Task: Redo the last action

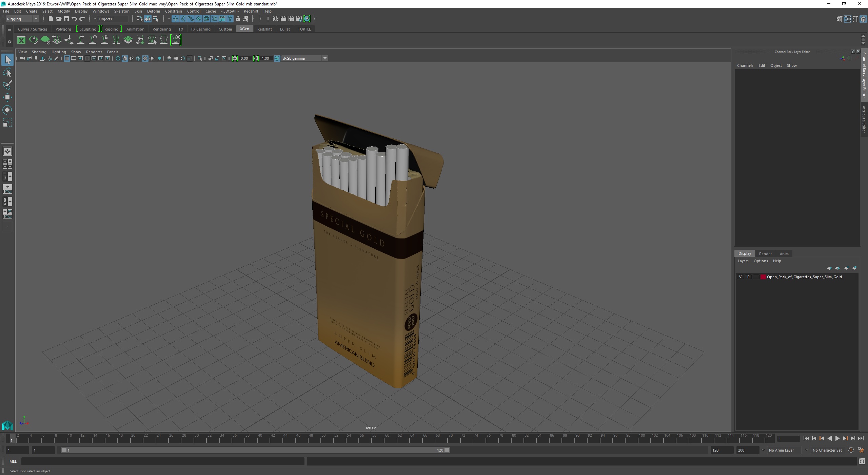Action: [82, 19]
